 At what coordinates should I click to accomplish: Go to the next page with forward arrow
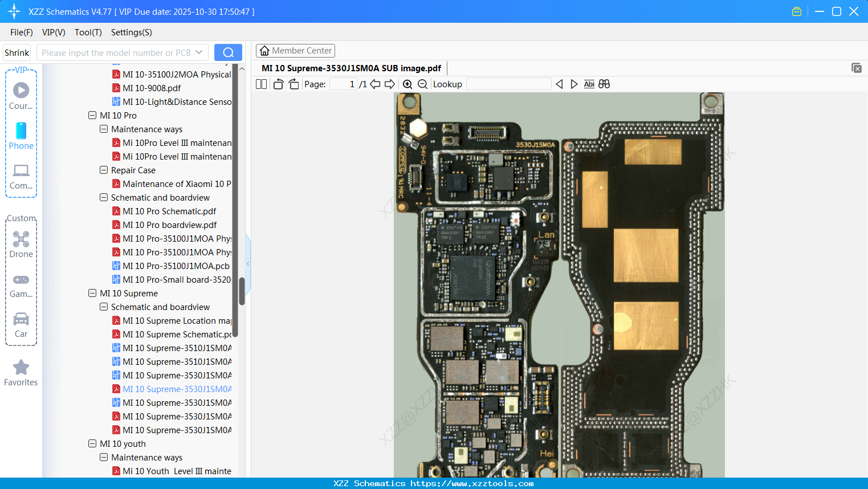390,84
